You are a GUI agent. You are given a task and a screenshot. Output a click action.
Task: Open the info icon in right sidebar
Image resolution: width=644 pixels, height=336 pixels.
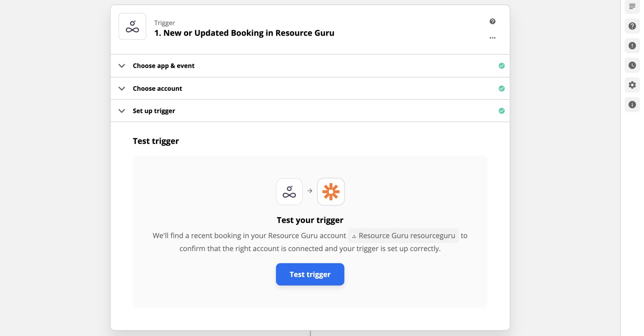pos(632,104)
